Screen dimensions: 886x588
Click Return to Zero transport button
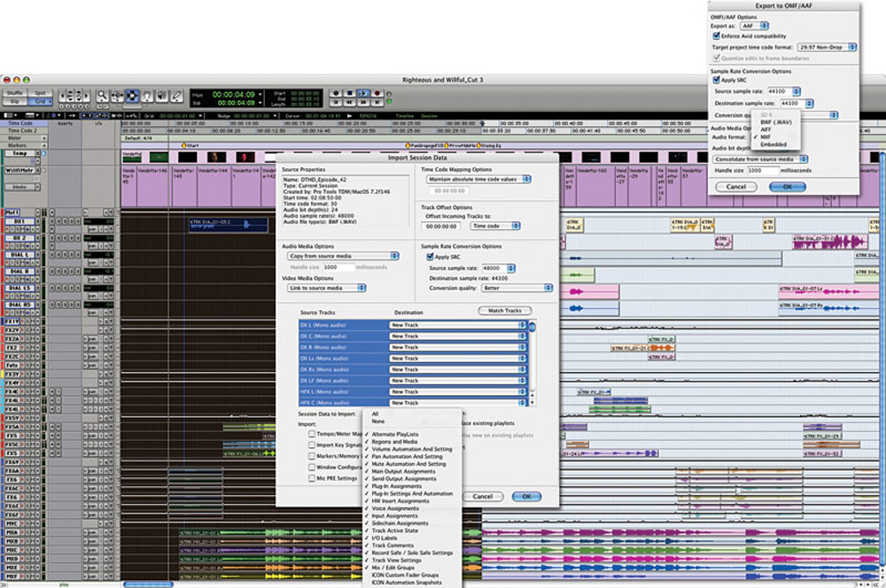(x=336, y=102)
